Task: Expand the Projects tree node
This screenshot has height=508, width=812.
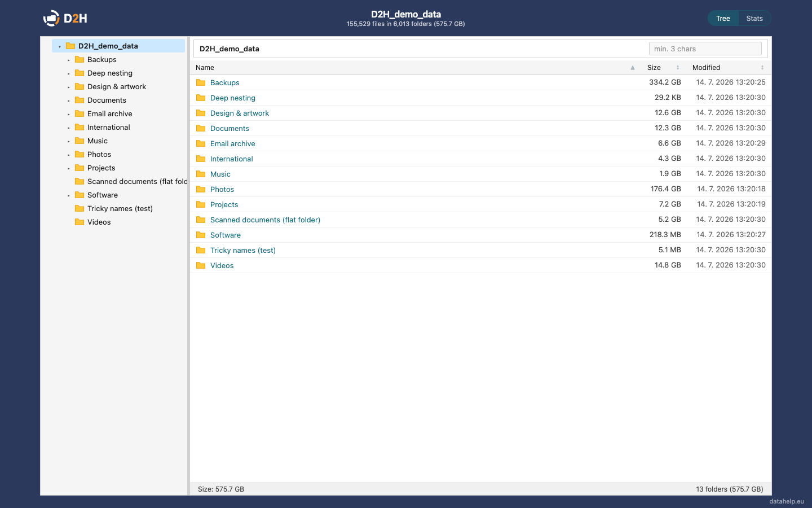Action: 69,168
